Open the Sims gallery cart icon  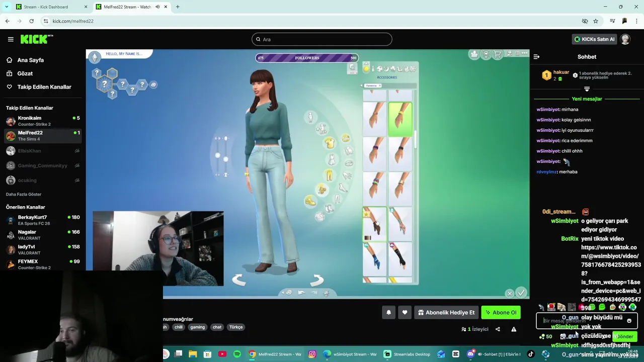(x=498, y=54)
